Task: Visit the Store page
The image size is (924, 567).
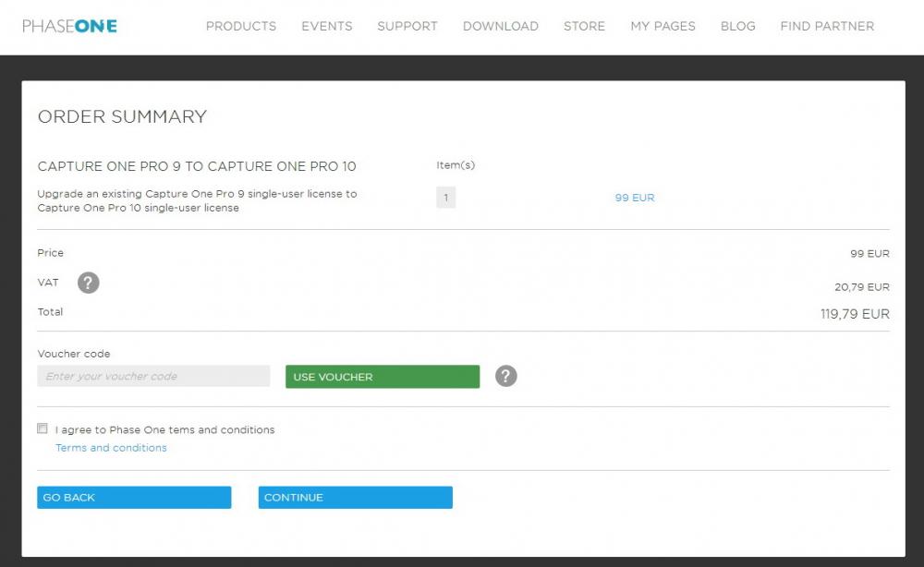Action: 584,26
